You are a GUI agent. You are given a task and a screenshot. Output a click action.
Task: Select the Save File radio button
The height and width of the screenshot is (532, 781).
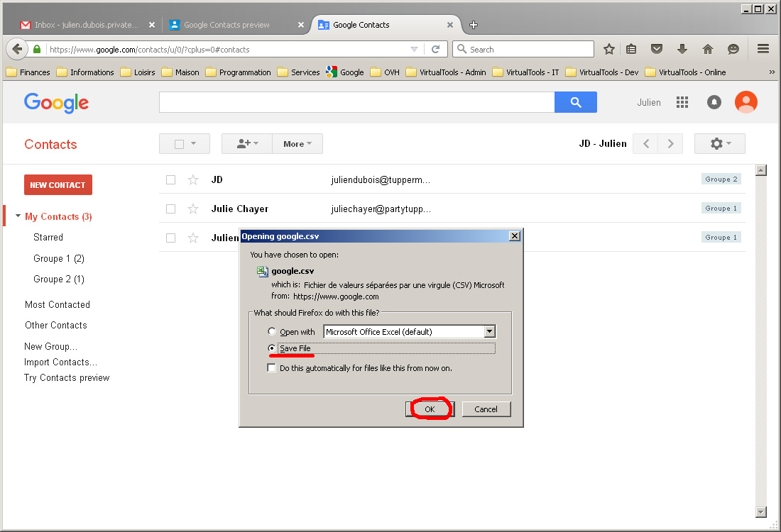(272, 348)
